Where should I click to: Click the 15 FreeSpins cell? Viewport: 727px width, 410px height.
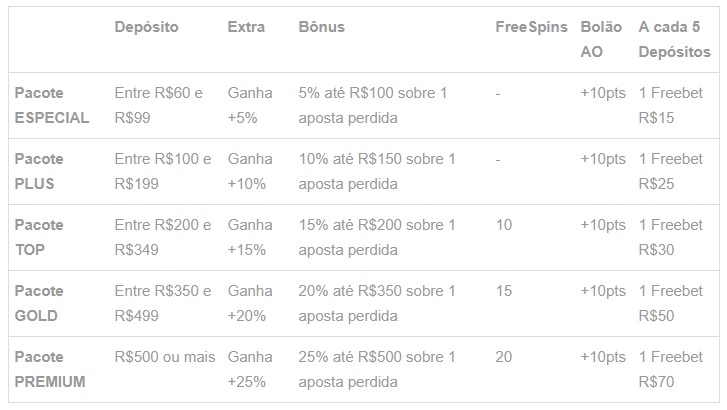coord(504,291)
